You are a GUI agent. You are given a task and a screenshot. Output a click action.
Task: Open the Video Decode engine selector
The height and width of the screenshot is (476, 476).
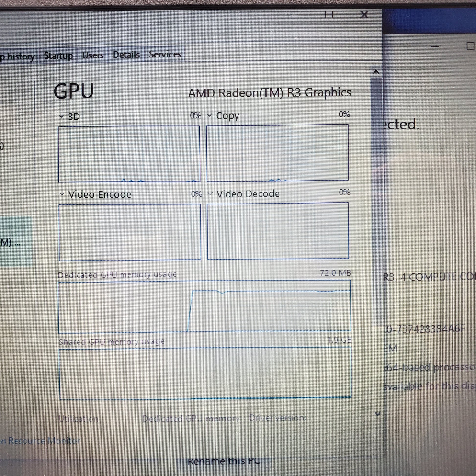click(x=210, y=194)
